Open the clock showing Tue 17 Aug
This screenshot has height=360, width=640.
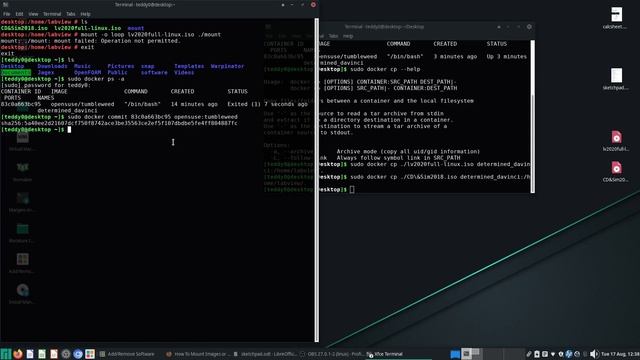620,354
